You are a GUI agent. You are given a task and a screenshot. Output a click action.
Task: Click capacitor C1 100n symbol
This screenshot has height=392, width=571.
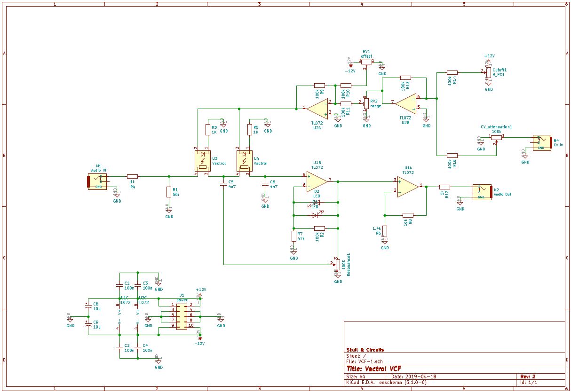click(119, 285)
